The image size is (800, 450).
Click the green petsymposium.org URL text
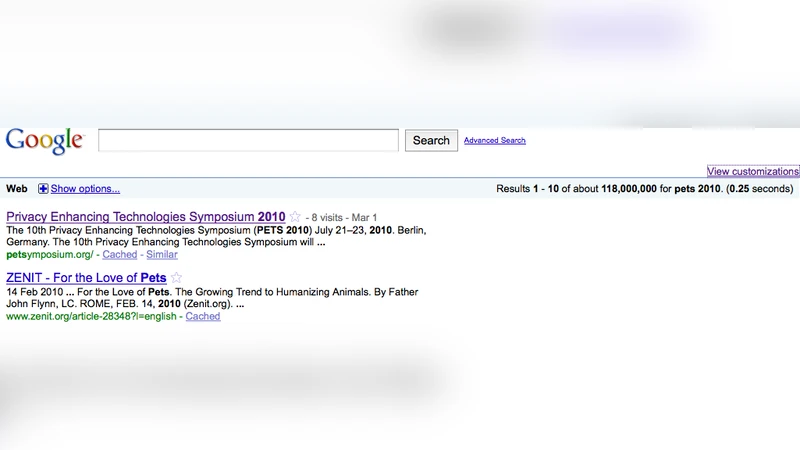[49, 255]
